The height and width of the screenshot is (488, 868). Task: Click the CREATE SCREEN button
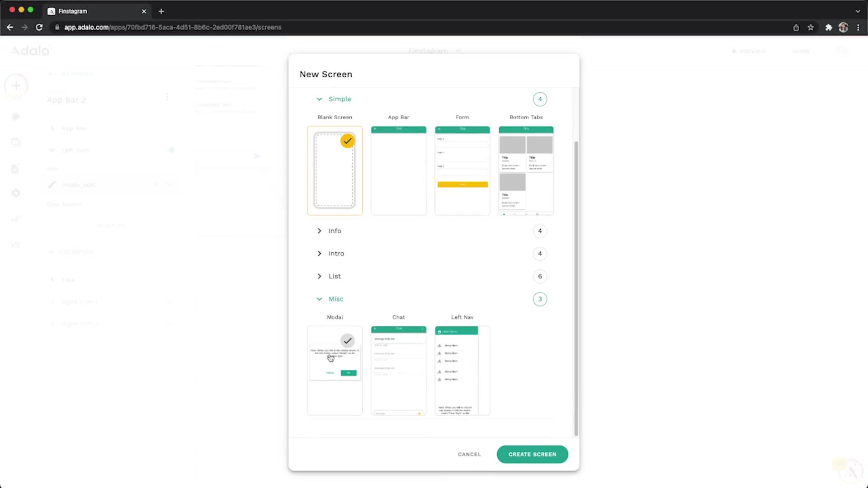[532, 454]
